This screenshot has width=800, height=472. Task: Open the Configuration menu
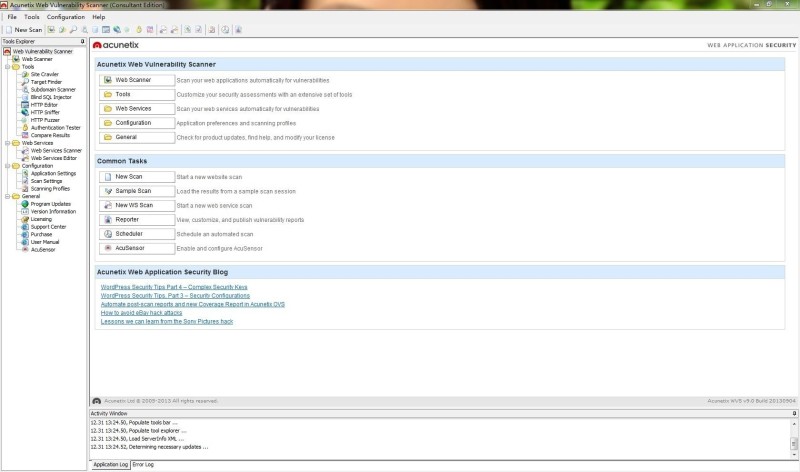click(66, 17)
